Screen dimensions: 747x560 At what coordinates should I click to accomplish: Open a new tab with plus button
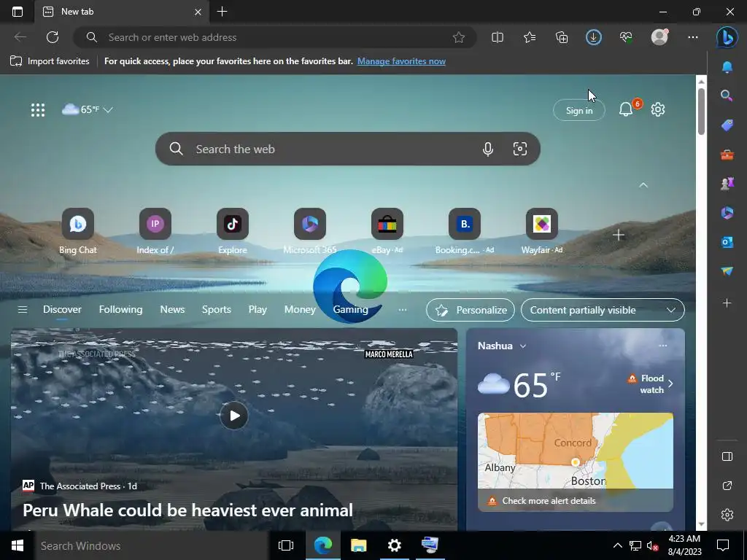[222, 12]
